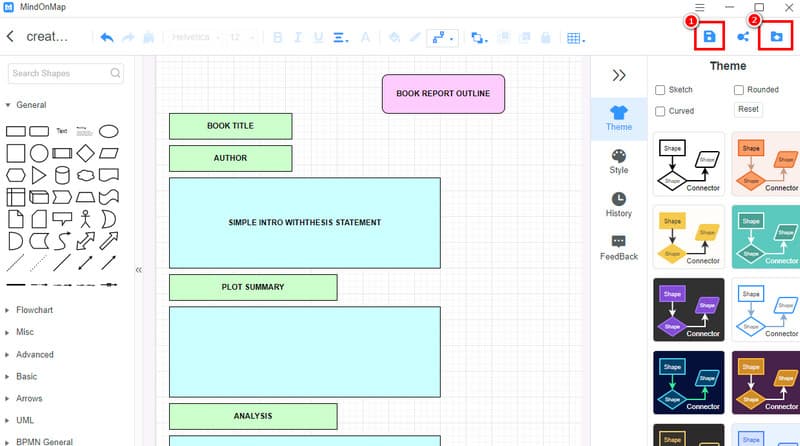Go back with the left chevron

pyautogui.click(x=10, y=37)
